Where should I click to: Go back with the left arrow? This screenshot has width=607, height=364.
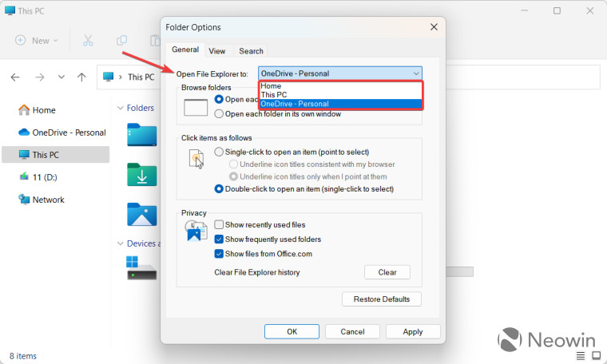pyautogui.click(x=15, y=77)
